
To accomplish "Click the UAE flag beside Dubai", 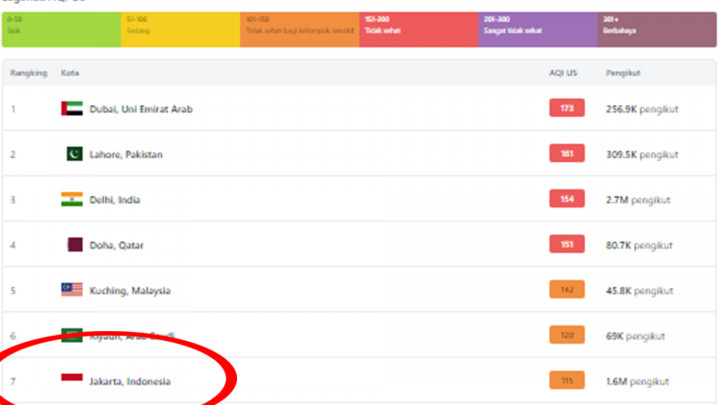I will click(71, 108).
